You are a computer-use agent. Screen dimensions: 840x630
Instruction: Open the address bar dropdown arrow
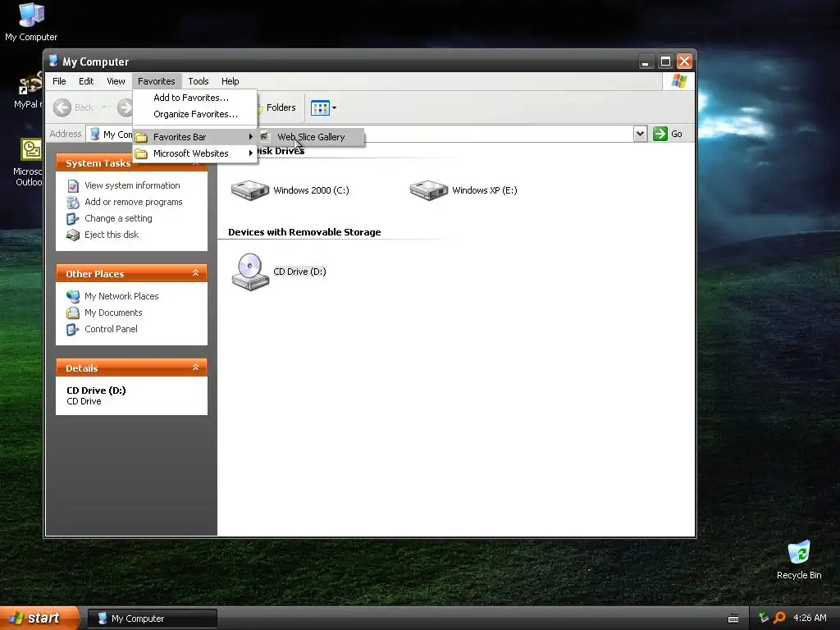tap(640, 134)
